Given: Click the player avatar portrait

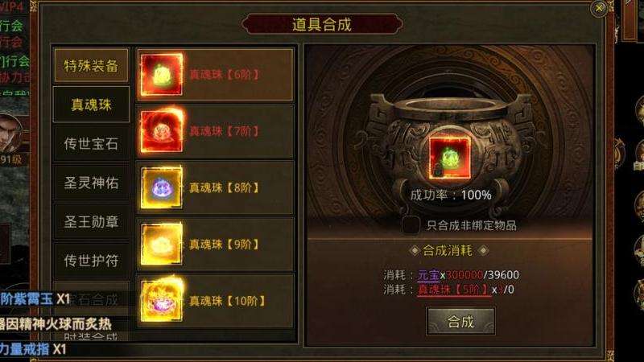Looking at the screenshot, I should pyautogui.click(x=10, y=134).
